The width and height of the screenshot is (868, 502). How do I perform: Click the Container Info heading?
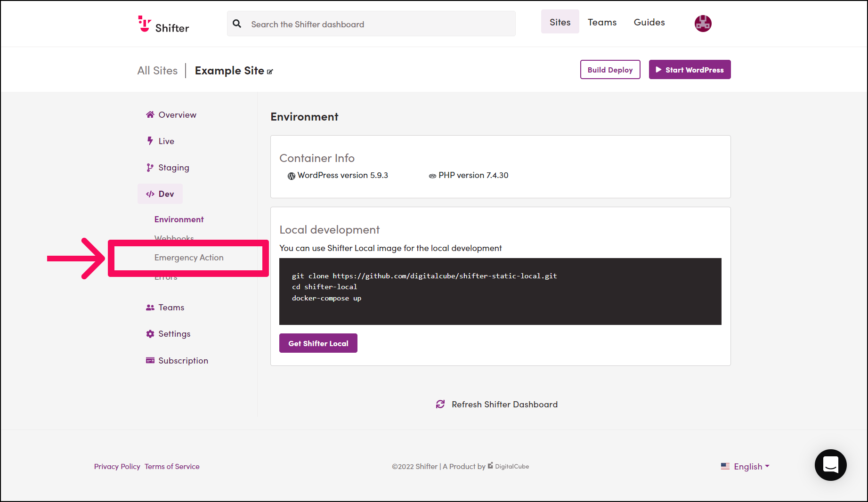(317, 158)
